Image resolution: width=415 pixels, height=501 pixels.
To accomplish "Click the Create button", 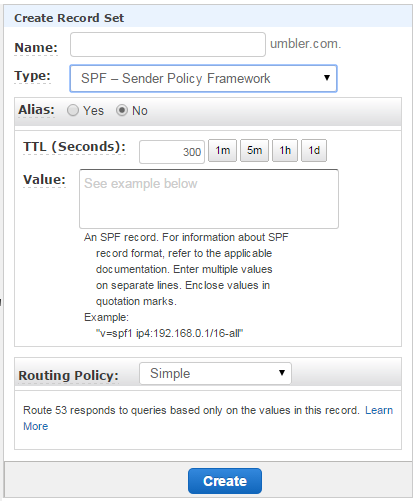I will (x=225, y=481).
